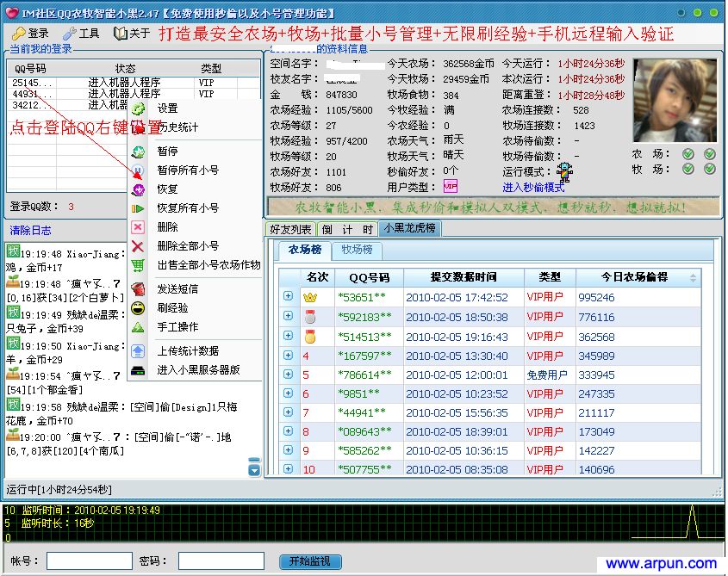Open the 农场榜 sub-tab
Screen dimensions: 728x576
click(305, 250)
